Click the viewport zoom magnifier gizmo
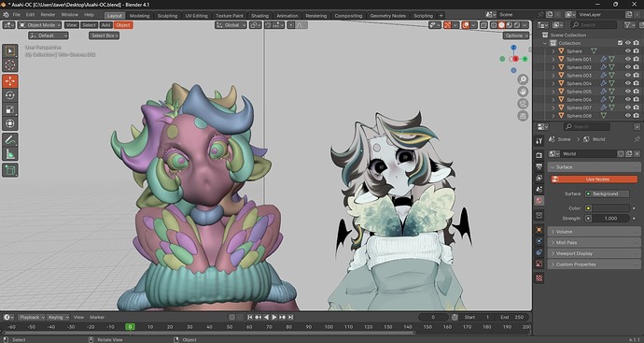644x343 pixels. tap(523, 79)
